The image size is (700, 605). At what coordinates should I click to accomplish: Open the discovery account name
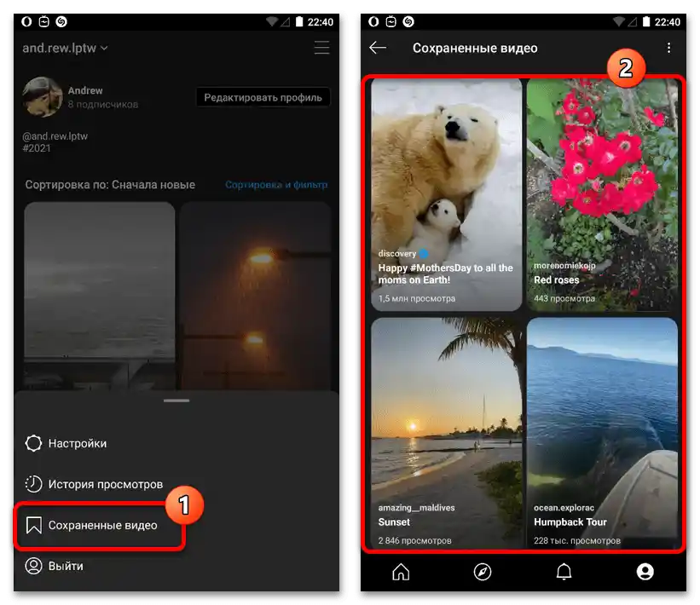click(x=397, y=253)
